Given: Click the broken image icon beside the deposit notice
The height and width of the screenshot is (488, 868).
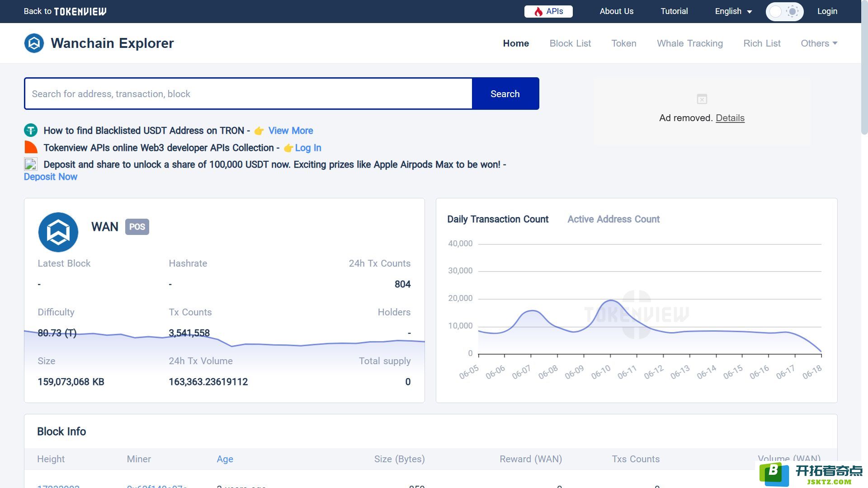Looking at the screenshot, I should [30, 164].
